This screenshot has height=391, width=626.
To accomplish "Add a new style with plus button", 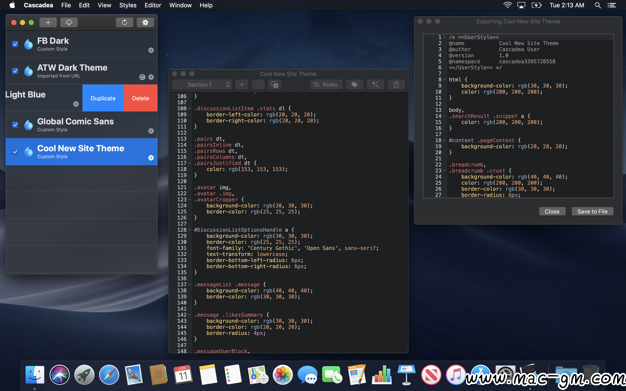I will coord(48,22).
